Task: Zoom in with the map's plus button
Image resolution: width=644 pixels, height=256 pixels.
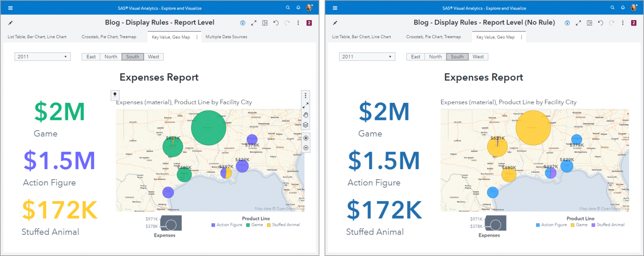Action: click(306, 138)
